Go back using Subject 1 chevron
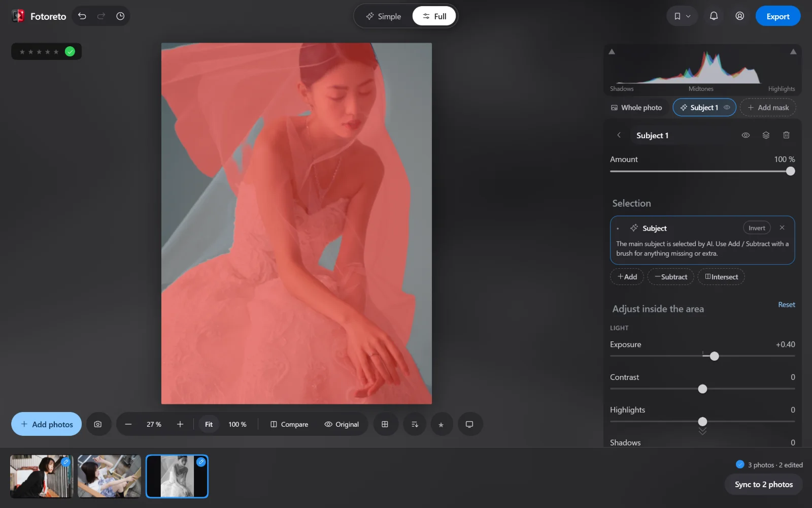The image size is (812, 508). [x=619, y=135]
